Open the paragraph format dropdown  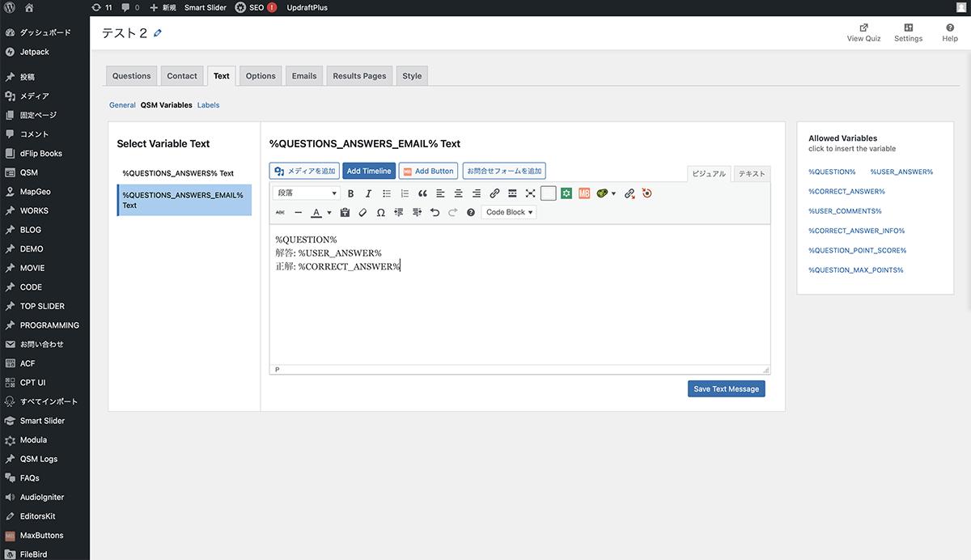(x=307, y=193)
